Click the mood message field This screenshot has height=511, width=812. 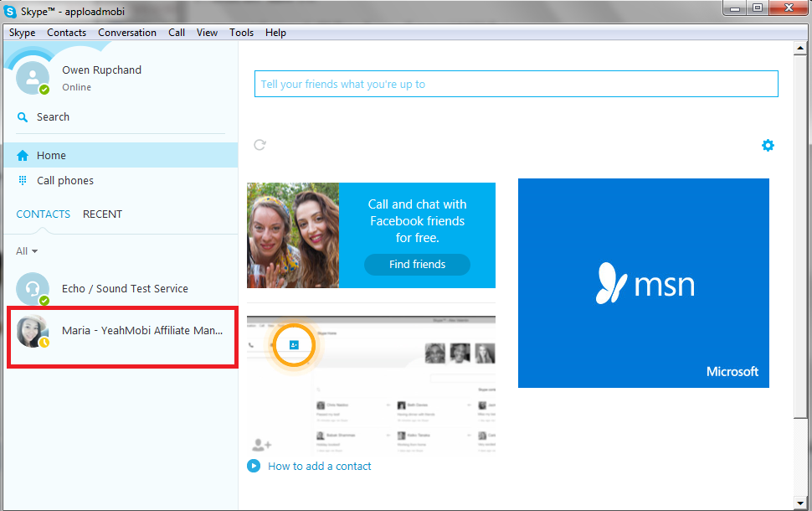click(516, 84)
